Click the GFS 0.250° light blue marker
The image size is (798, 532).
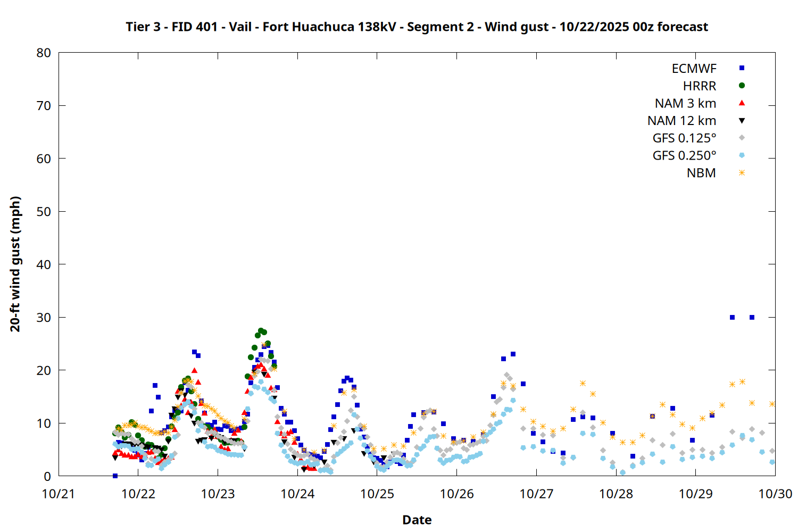tap(742, 155)
